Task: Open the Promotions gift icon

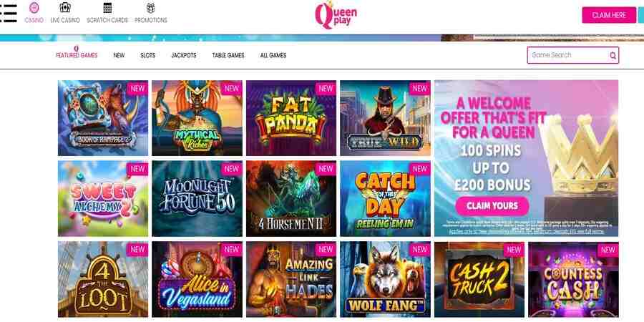Action: (151, 7)
